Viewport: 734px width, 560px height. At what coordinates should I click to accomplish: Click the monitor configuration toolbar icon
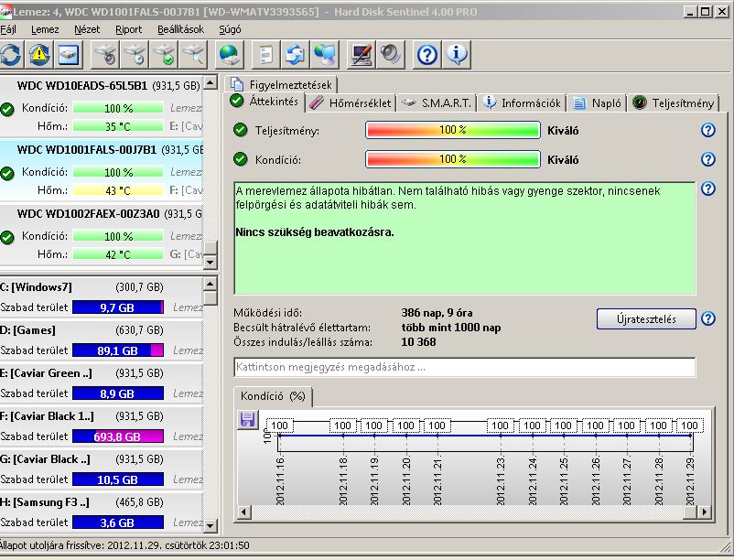click(x=362, y=55)
